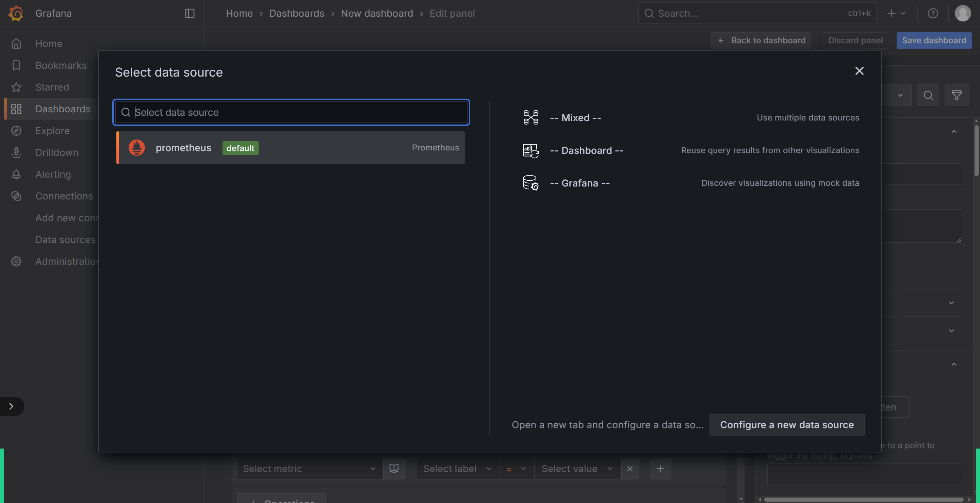Close the Select data source dialog
980x503 pixels.
coord(860,71)
